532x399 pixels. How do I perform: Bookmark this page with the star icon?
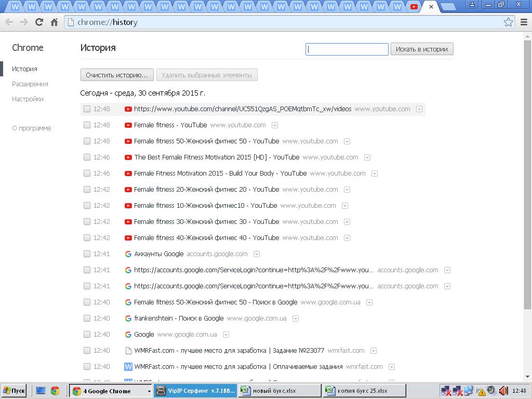click(508, 22)
